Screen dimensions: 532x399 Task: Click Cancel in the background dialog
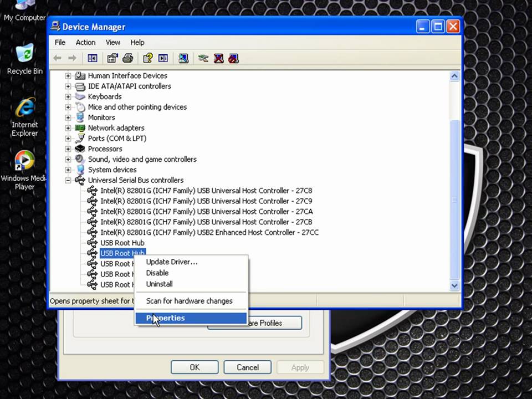point(248,367)
